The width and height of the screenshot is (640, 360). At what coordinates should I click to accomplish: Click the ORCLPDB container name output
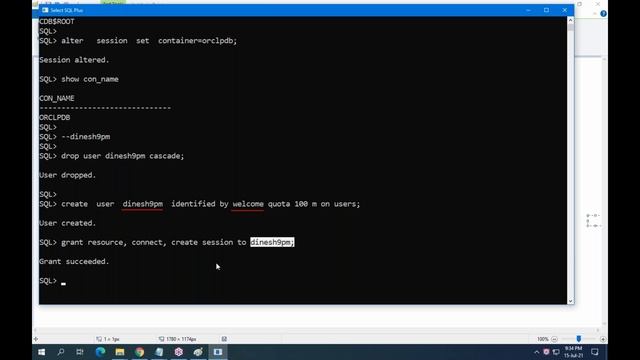coord(55,118)
